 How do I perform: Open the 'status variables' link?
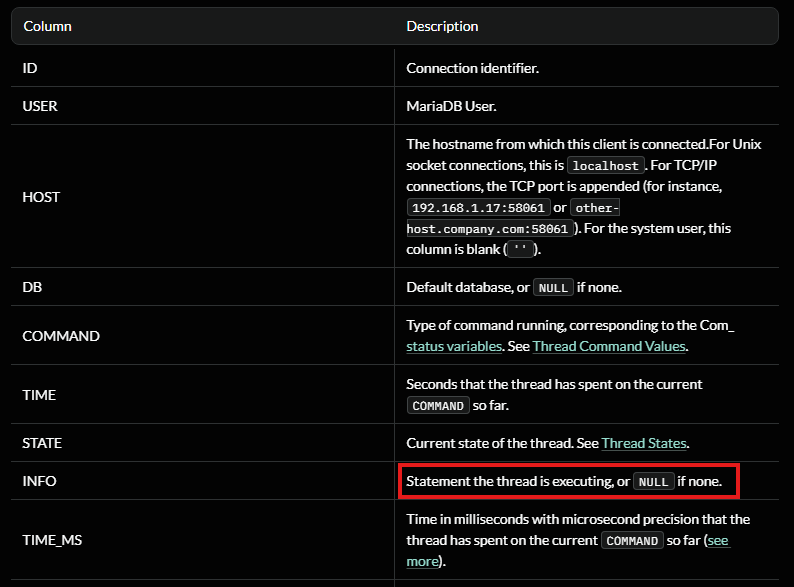[x=453, y=346]
